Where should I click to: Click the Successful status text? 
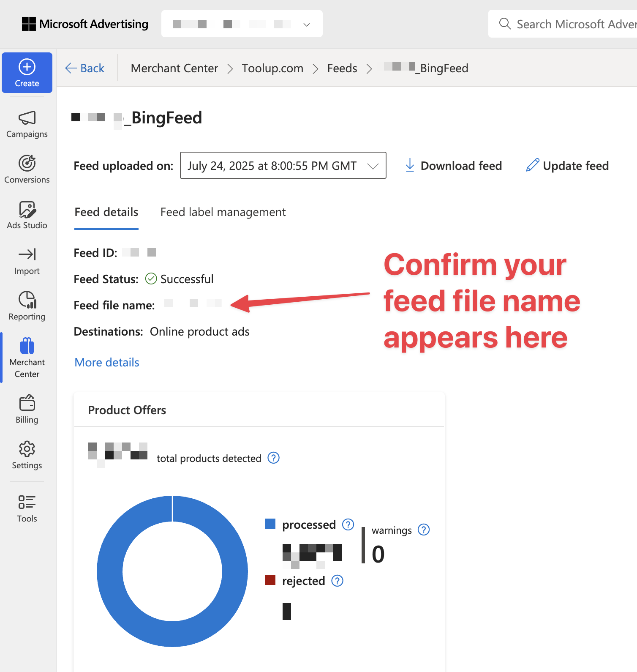[187, 279]
